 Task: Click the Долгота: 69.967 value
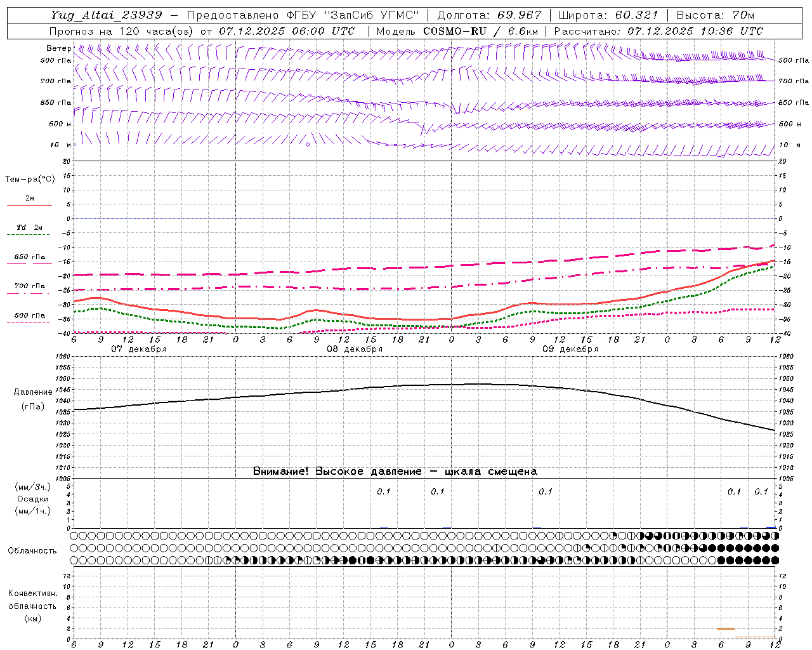(x=489, y=15)
